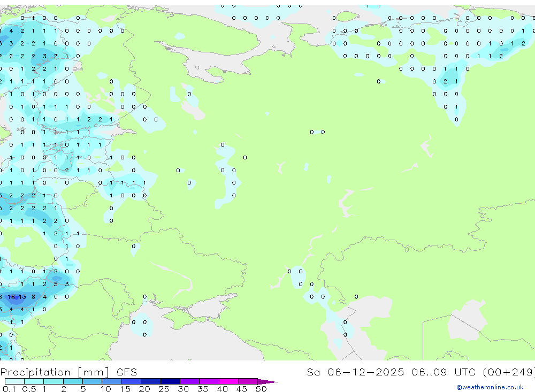
Task: Click the legend label "35"
Action: [x=203, y=389]
